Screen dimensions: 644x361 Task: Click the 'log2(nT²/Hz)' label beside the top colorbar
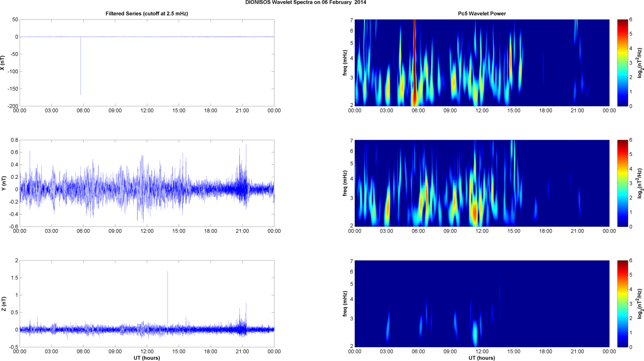tap(640, 63)
